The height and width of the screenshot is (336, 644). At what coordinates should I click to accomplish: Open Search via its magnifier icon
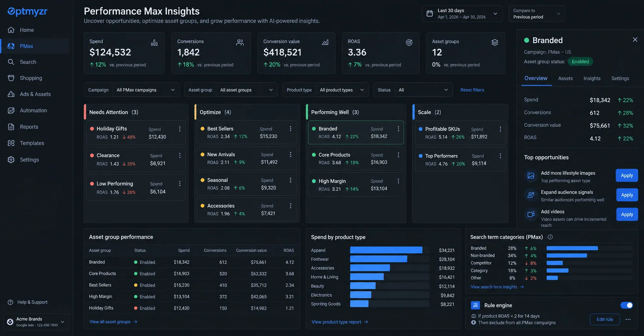tap(11, 62)
